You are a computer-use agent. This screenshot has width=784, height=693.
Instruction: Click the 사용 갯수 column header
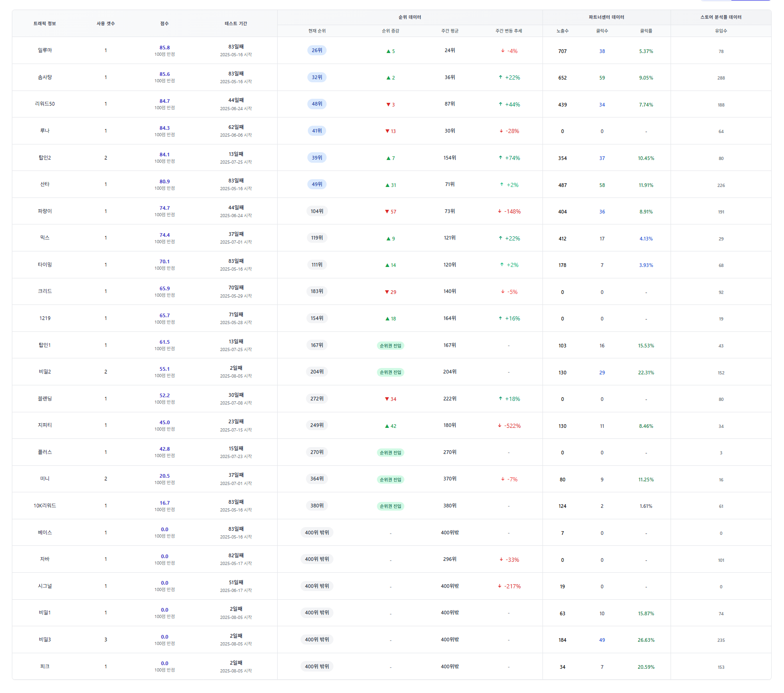106,23
